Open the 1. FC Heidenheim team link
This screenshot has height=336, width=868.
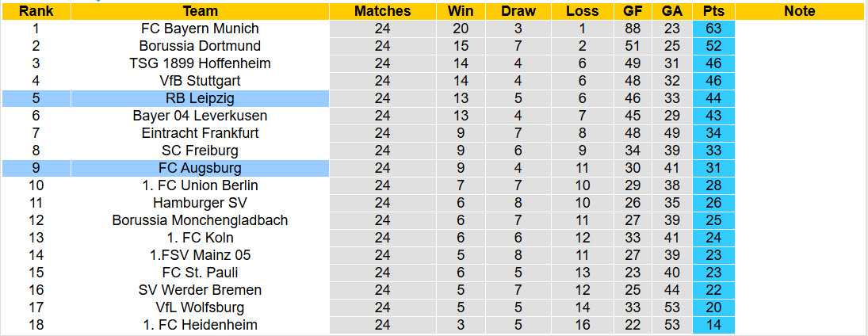tap(200, 325)
